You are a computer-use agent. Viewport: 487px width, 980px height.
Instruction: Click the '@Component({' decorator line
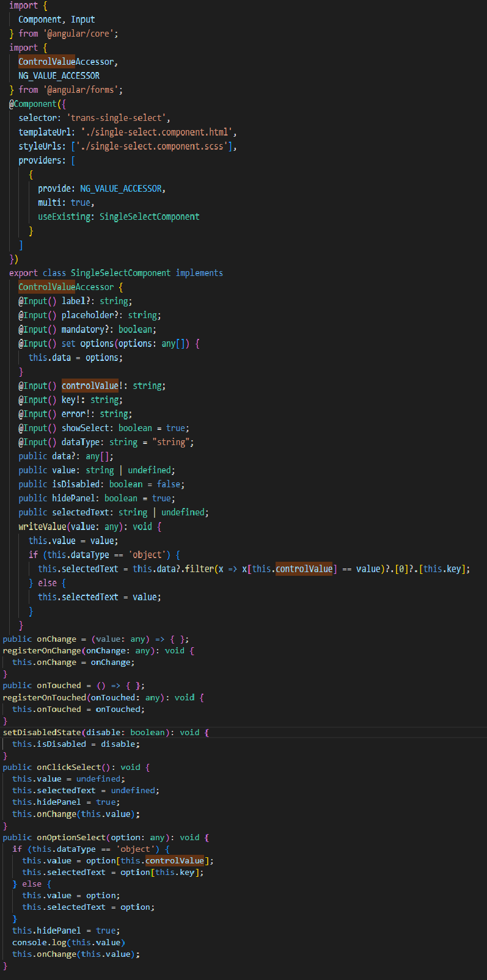pos(37,104)
